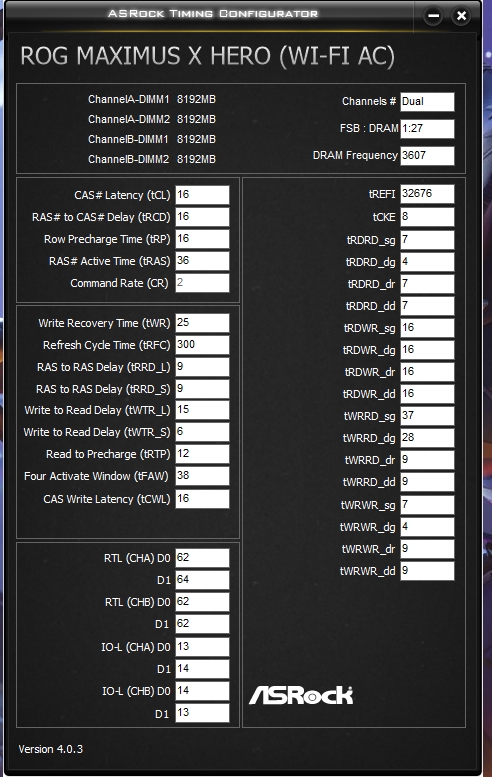Focus the tWRRD_dr field
This screenshot has height=777, width=492.
point(427,460)
